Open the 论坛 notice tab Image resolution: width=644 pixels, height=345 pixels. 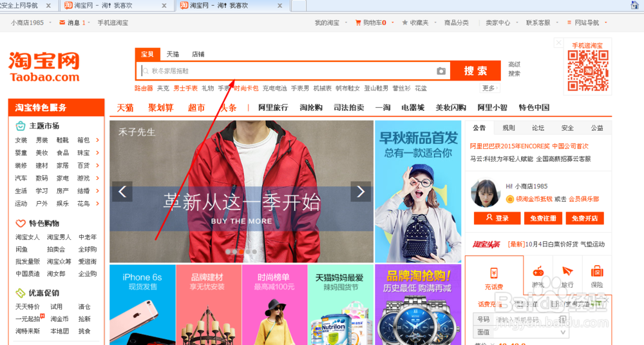(538, 128)
